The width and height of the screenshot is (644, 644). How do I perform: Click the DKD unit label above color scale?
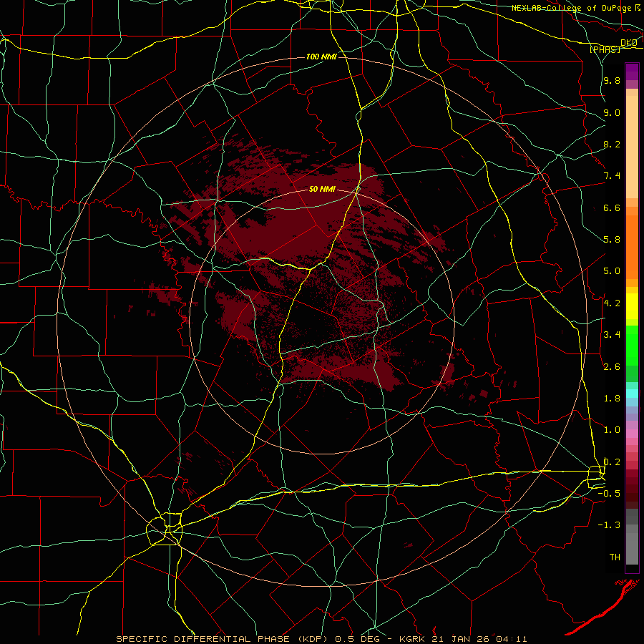[629, 43]
